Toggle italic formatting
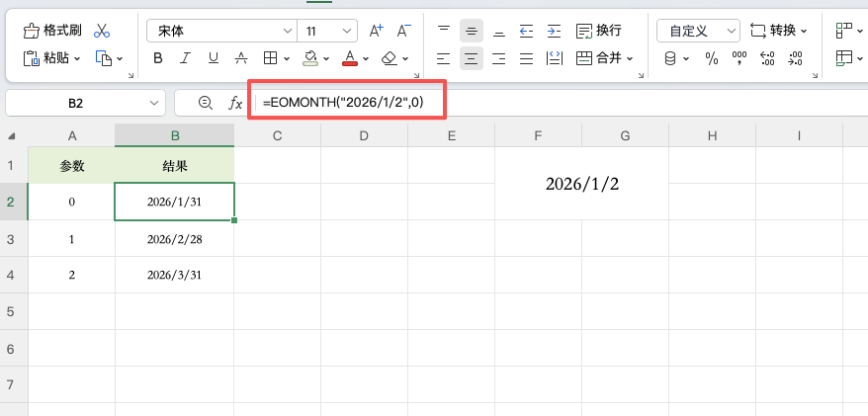868x416 pixels. tap(186, 58)
